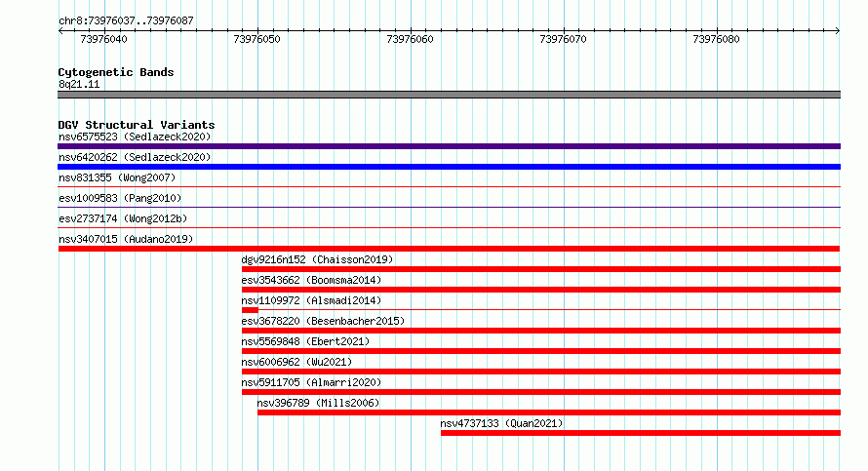Open variant nsv3407015 (Audano2019) label
The width and height of the screenshot is (868, 471).
tap(126, 239)
